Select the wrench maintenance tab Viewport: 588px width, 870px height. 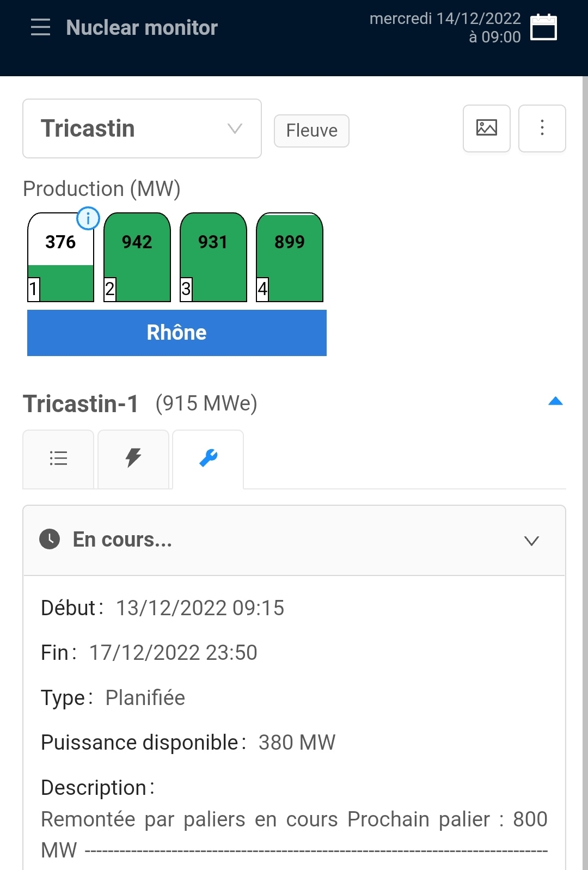[x=208, y=458]
